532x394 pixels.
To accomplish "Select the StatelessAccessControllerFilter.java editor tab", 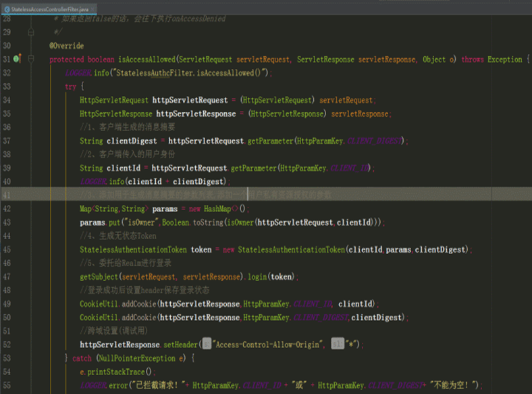I will point(49,9).
